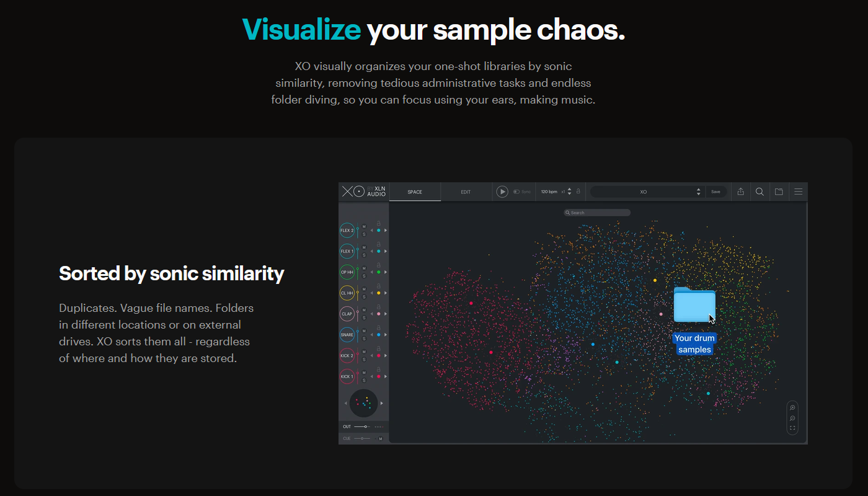The width and height of the screenshot is (868, 496).
Task: Select the KICK 1 channel pad
Action: 347,376
